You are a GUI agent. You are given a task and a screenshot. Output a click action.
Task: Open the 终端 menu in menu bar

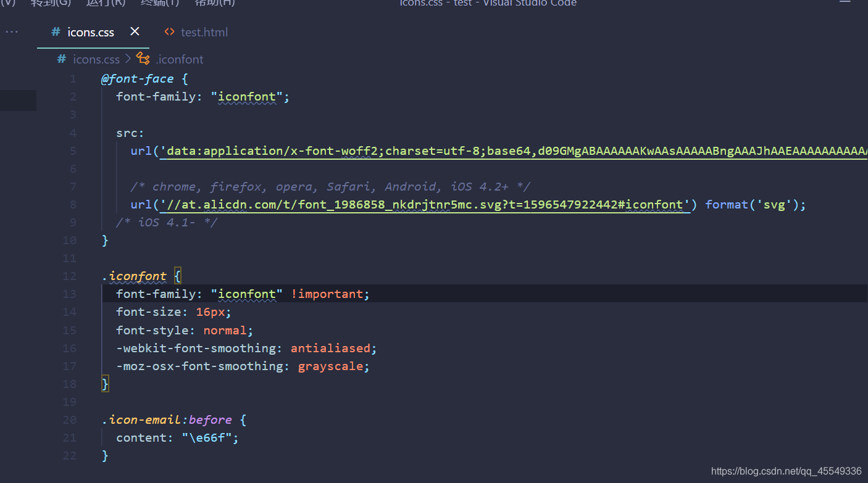coord(160,3)
